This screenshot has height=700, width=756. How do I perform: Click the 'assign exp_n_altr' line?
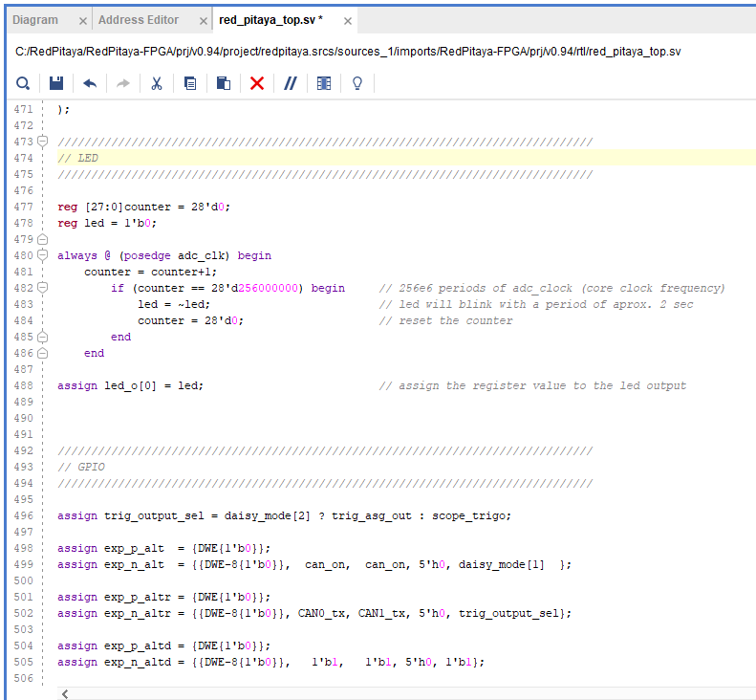click(314, 613)
